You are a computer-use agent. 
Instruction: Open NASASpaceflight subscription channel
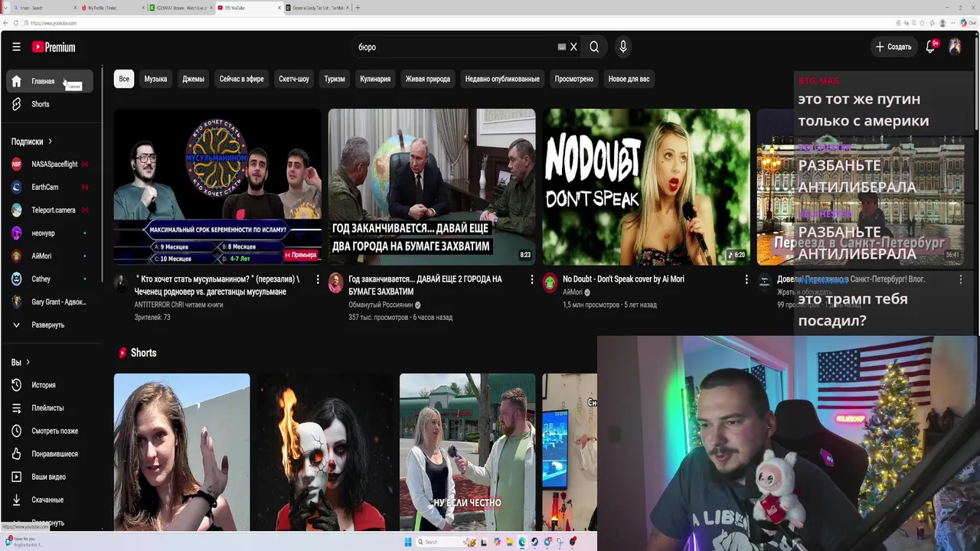tap(50, 164)
